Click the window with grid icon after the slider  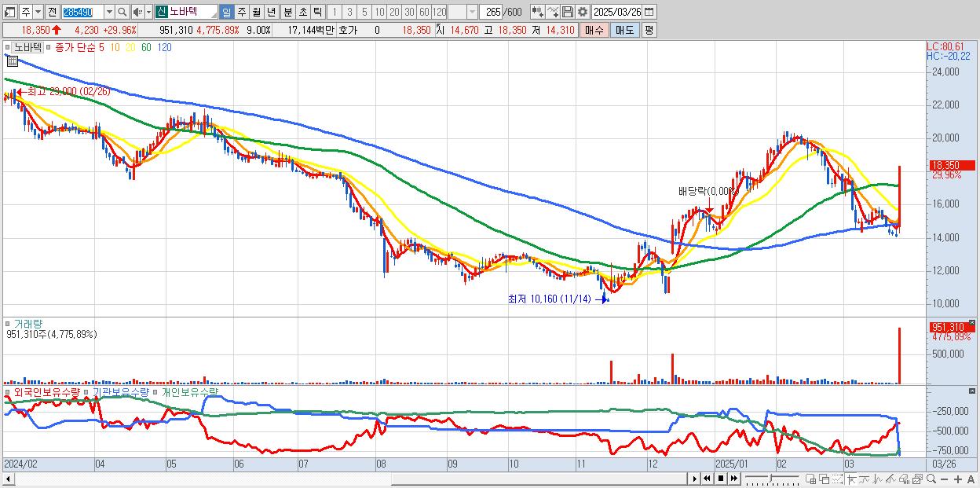point(811,479)
